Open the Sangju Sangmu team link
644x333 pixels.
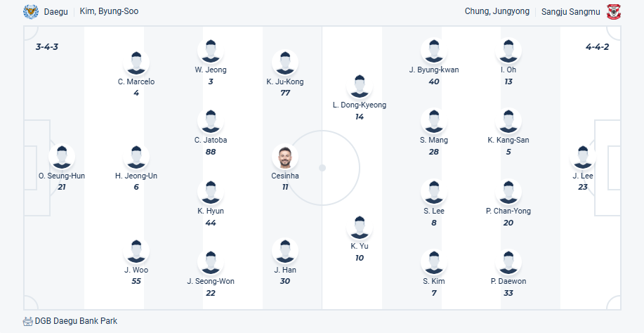(x=570, y=12)
